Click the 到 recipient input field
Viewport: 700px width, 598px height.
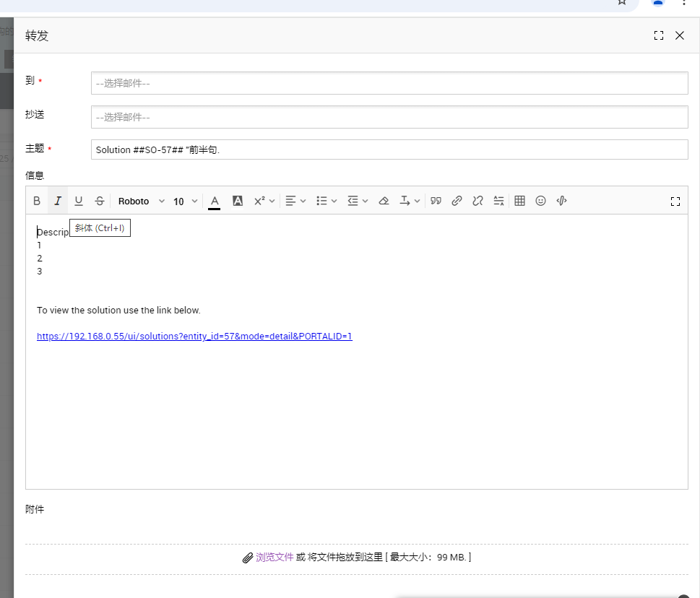(x=389, y=83)
